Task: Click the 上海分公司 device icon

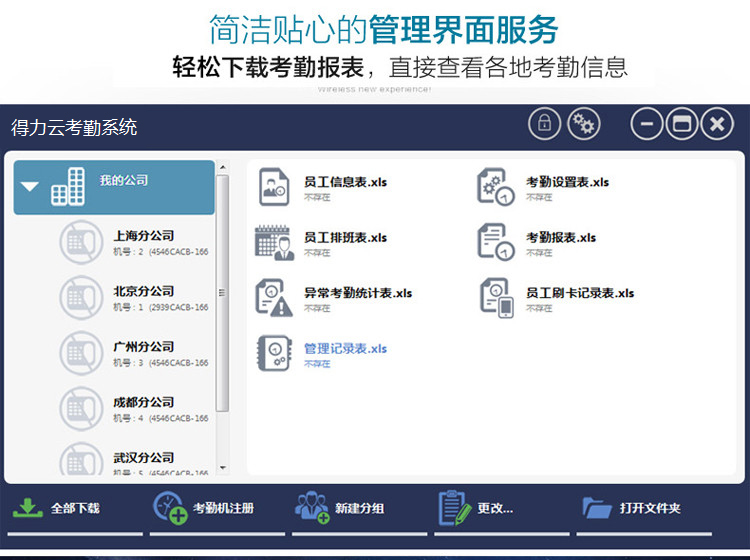Action: [81, 242]
